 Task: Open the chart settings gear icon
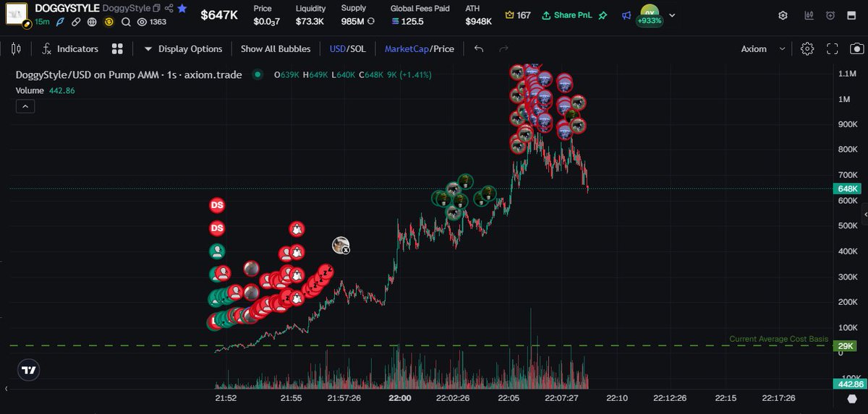(807, 48)
